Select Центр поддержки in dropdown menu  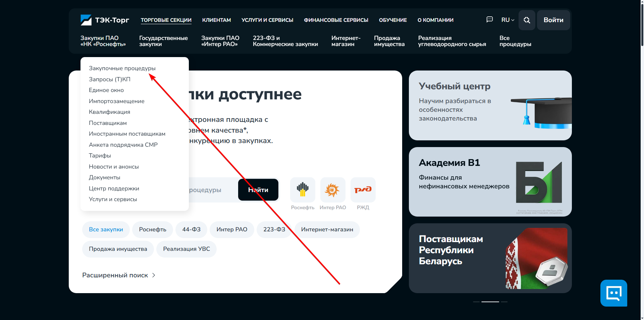(114, 188)
